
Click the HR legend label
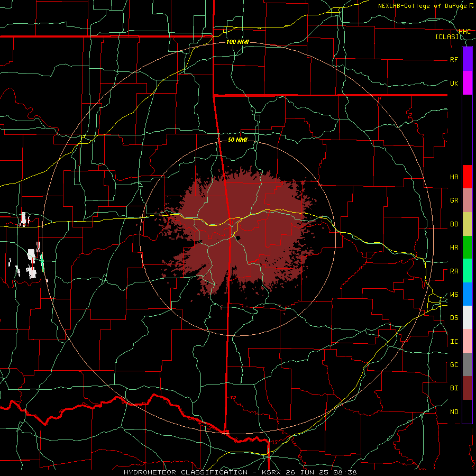point(454,248)
